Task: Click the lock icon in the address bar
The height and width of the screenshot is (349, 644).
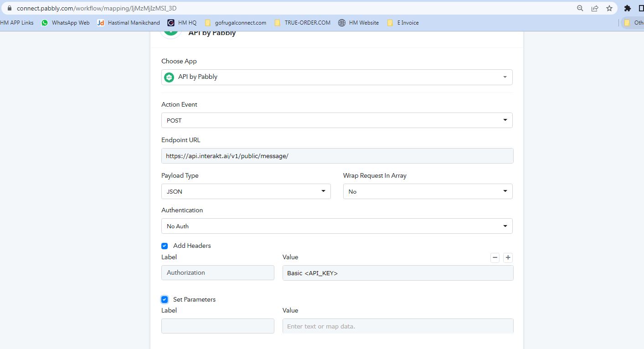Action: click(x=9, y=8)
